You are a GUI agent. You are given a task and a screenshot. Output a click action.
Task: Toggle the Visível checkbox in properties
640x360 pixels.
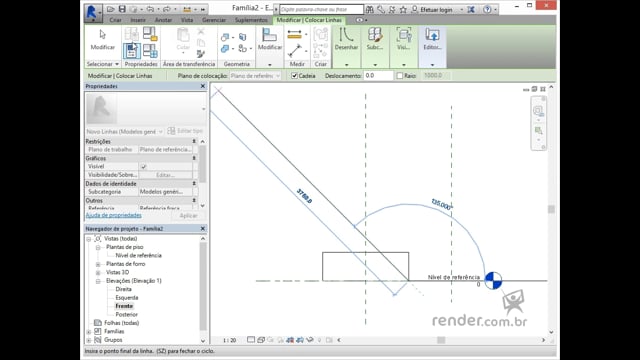tap(144, 167)
